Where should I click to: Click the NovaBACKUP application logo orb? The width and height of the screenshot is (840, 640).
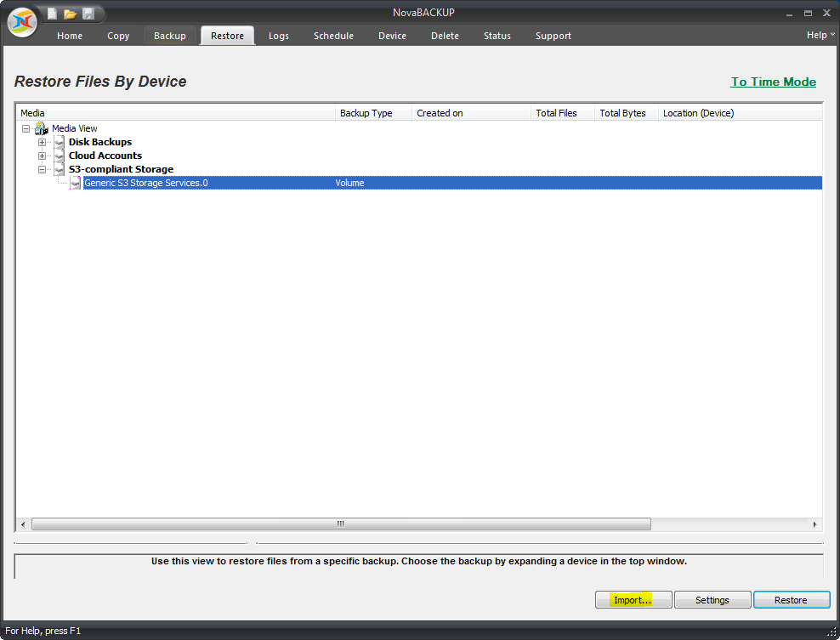pyautogui.click(x=22, y=22)
